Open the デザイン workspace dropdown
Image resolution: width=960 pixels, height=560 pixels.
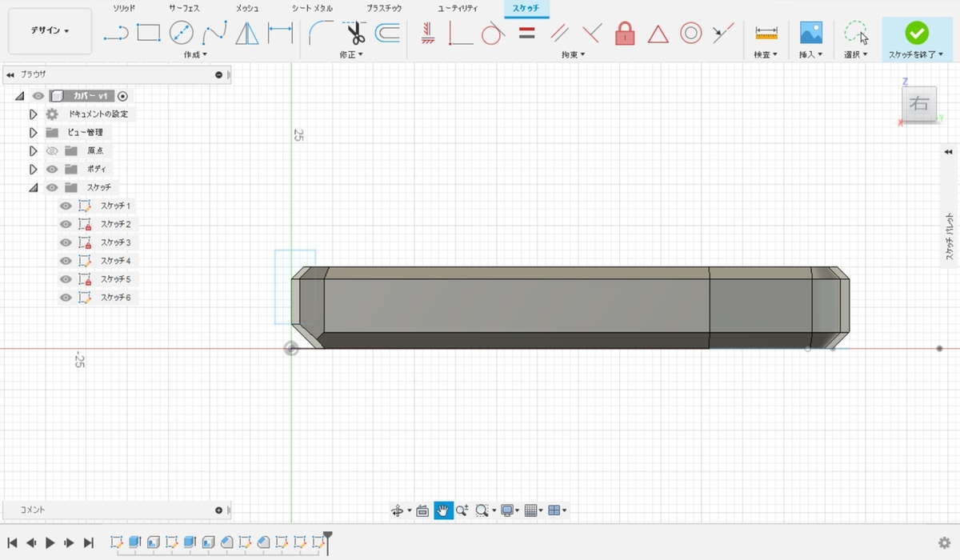[50, 31]
